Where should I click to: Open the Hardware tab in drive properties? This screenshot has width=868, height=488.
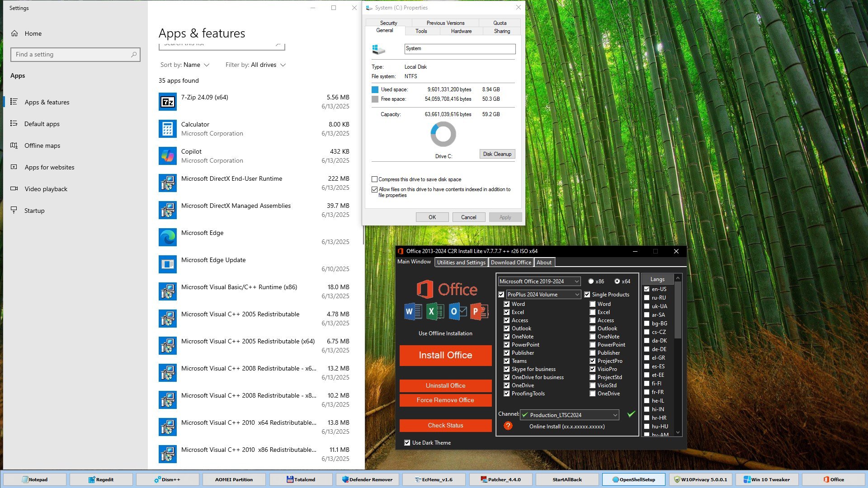tap(461, 31)
